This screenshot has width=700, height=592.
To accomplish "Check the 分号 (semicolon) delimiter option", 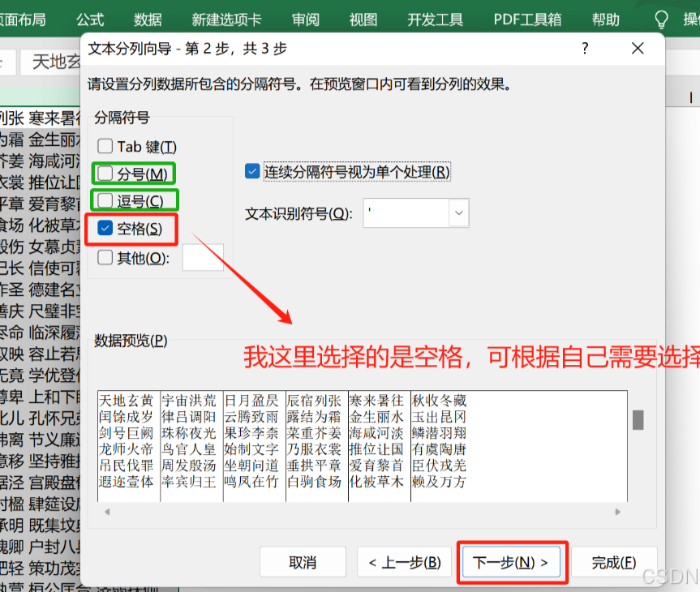I will coord(105,174).
